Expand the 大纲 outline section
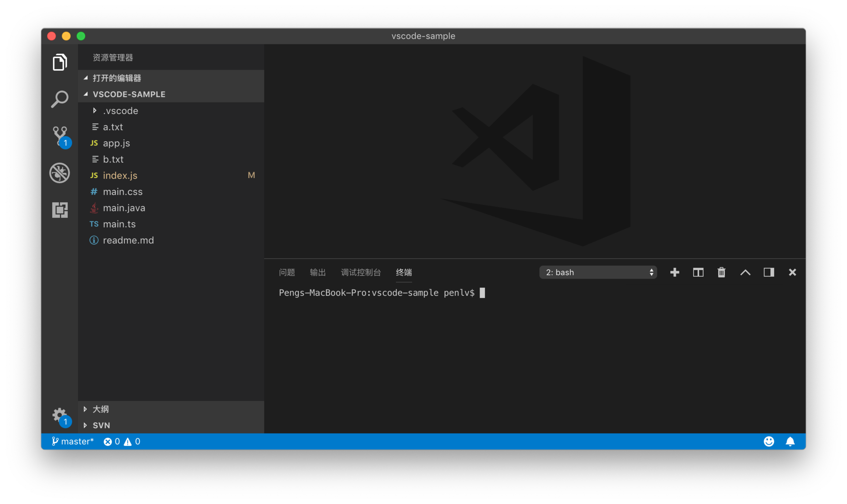This screenshot has width=847, height=504. (101, 409)
